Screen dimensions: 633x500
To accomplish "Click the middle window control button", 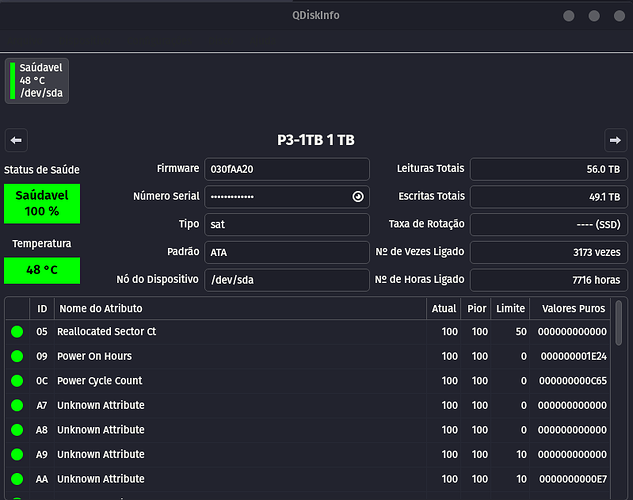I will tap(594, 16).
